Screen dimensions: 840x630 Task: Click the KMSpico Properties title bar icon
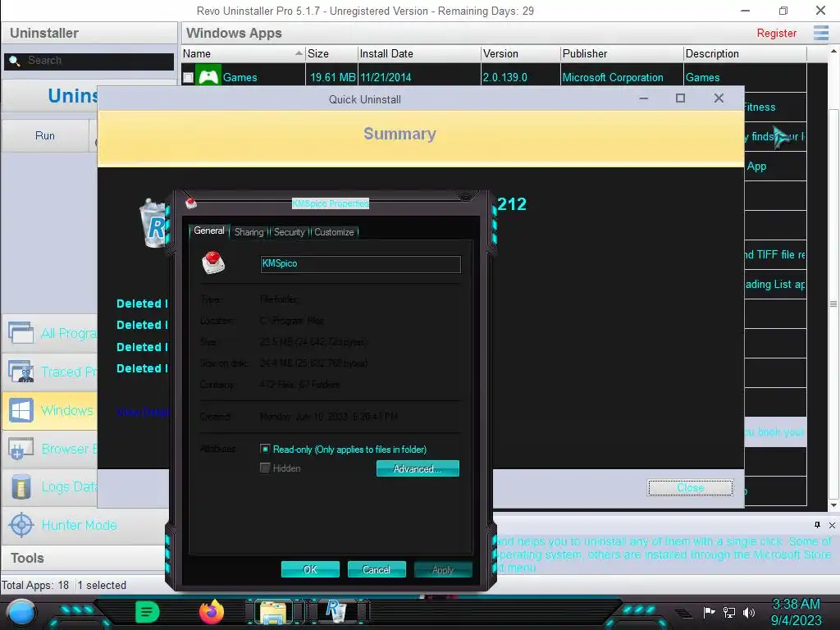pyautogui.click(x=191, y=203)
